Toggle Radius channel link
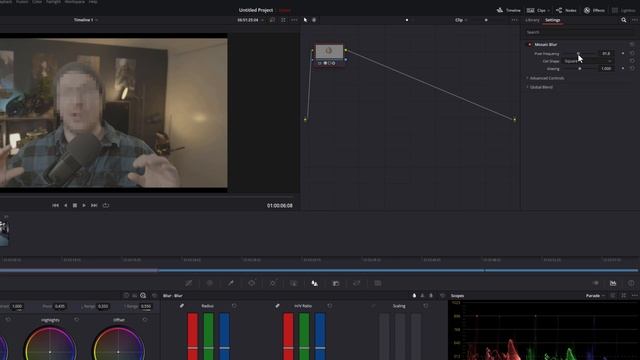Screen dimensions: 640x360 [x=182, y=306]
